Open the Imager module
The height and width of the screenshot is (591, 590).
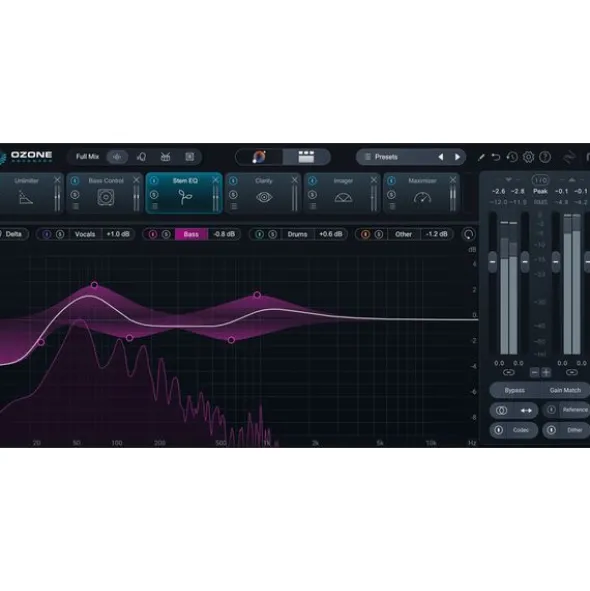click(343, 193)
